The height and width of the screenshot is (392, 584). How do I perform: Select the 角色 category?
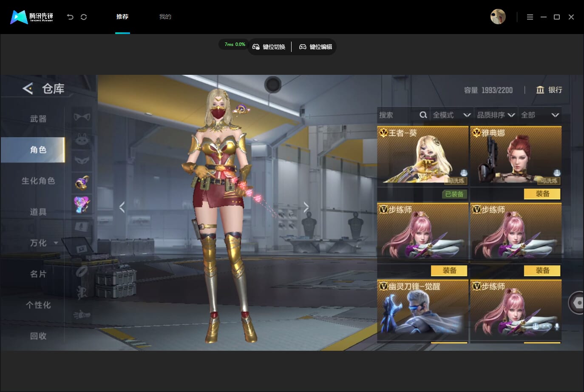tap(33, 150)
